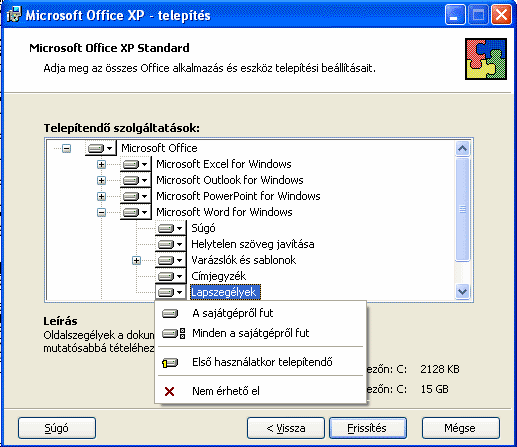Click the Súgó help button

(x=57, y=428)
